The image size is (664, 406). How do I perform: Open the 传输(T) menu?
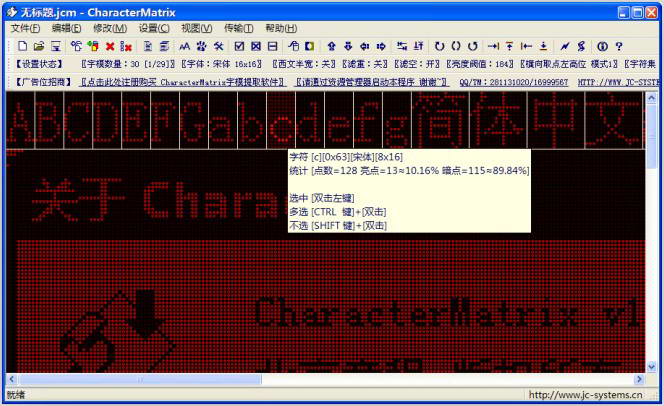(239, 28)
